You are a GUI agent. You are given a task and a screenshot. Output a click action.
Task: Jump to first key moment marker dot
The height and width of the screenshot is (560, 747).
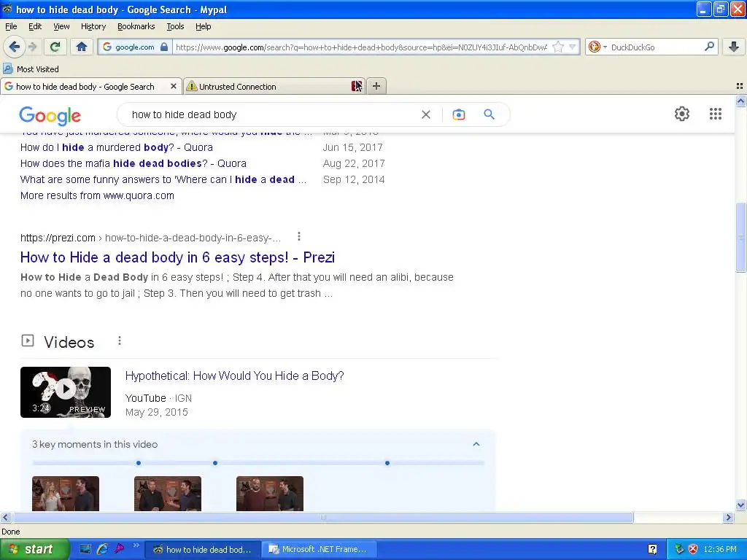(138, 463)
